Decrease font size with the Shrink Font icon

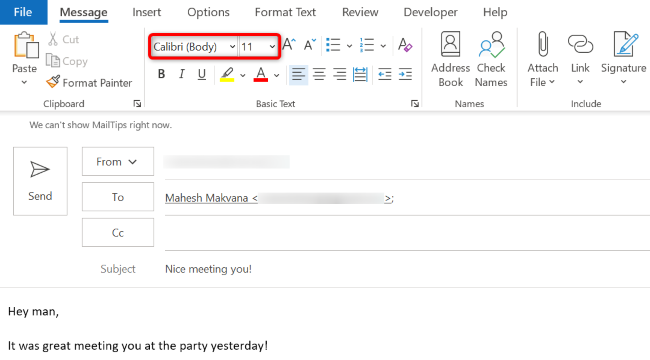[310, 45]
